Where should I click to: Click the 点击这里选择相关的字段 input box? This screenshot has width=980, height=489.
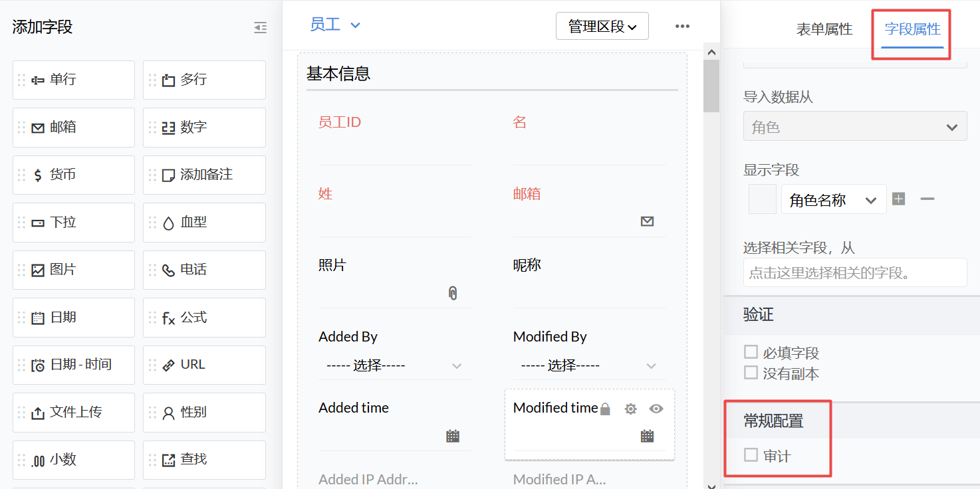pos(855,272)
